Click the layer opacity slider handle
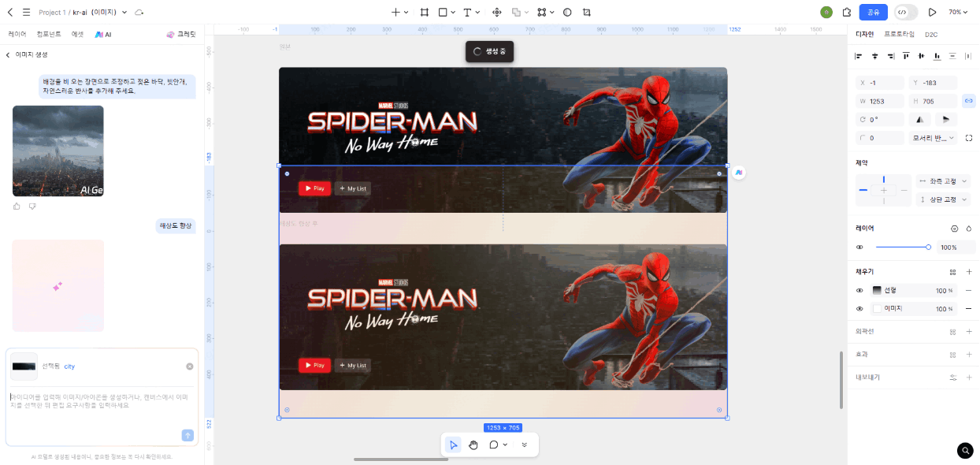Screen dimensions: 980x465 tap(928, 247)
